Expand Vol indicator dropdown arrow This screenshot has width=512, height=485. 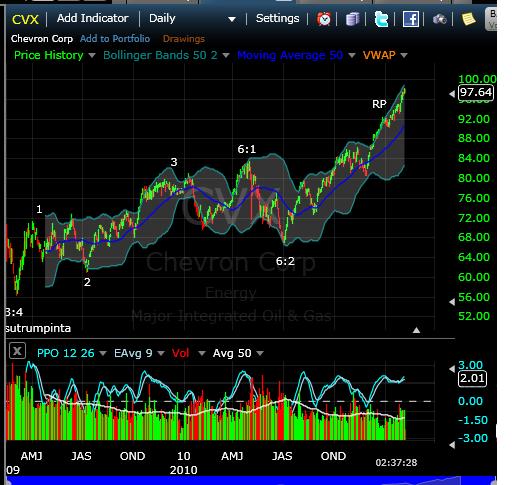(202, 353)
